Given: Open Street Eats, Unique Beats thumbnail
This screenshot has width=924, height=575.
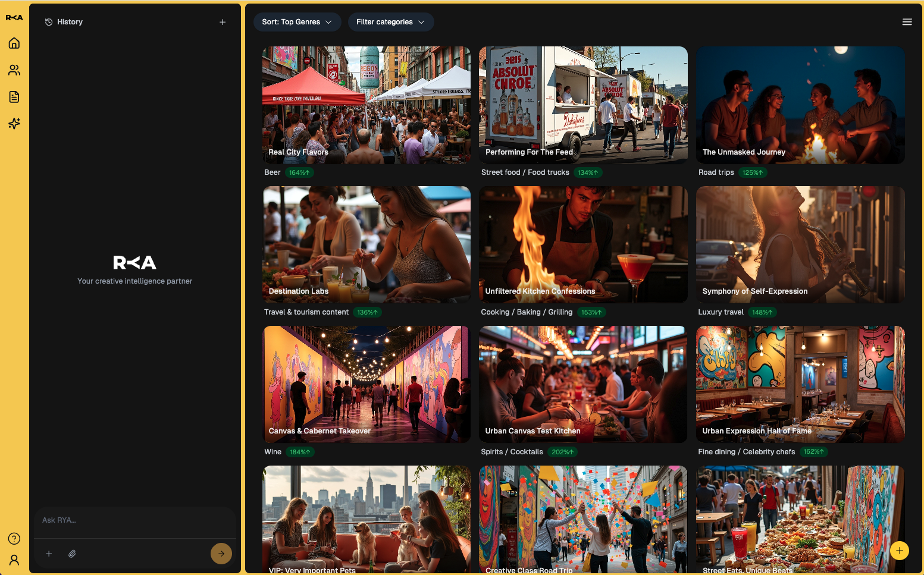Looking at the screenshot, I should coord(800,520).
